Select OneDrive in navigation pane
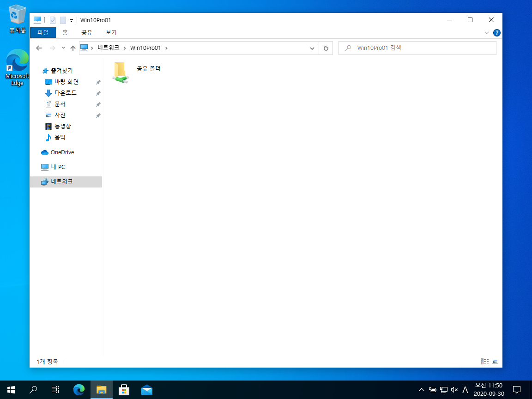Screen dimensions: 532x399 [x=62, y=152]
